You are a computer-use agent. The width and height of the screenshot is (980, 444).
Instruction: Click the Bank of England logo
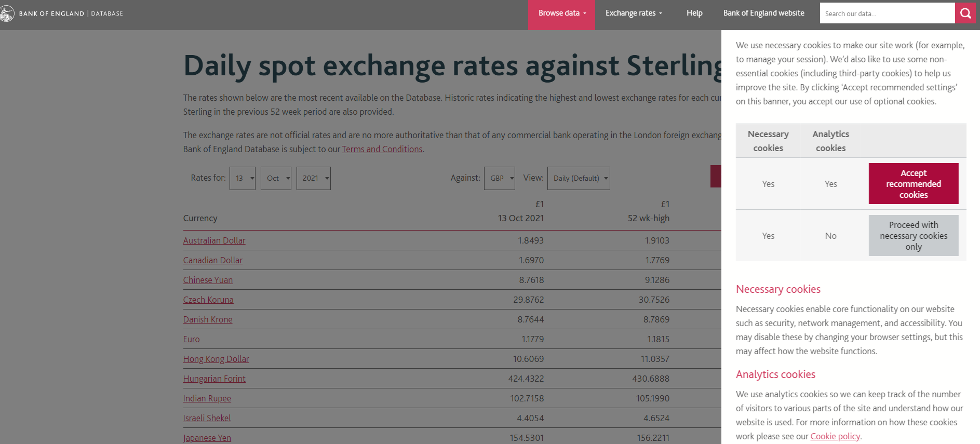(62, 14)
